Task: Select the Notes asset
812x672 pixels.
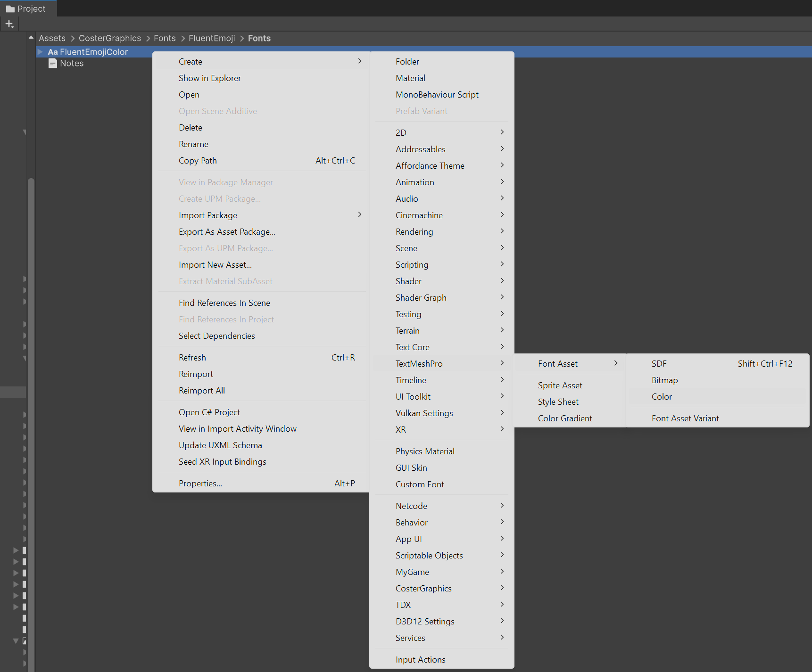Action: coord(72,64)
